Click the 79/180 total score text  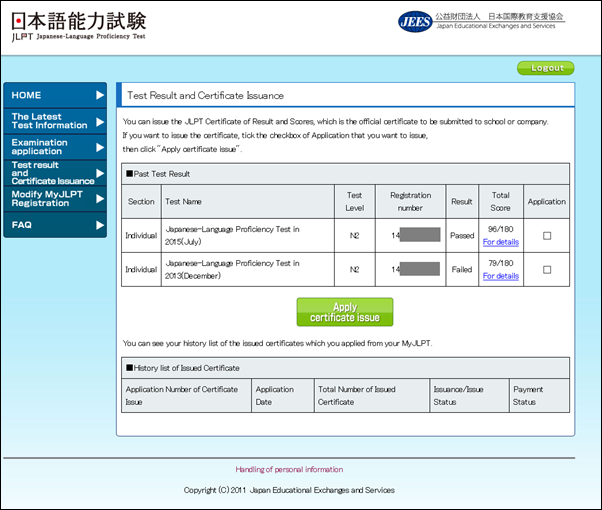[x=500, y=263]
